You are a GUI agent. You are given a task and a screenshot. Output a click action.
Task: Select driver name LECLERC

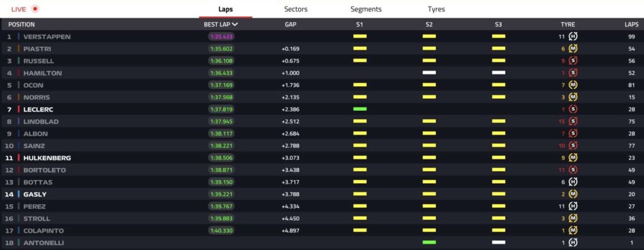(38, 110)
